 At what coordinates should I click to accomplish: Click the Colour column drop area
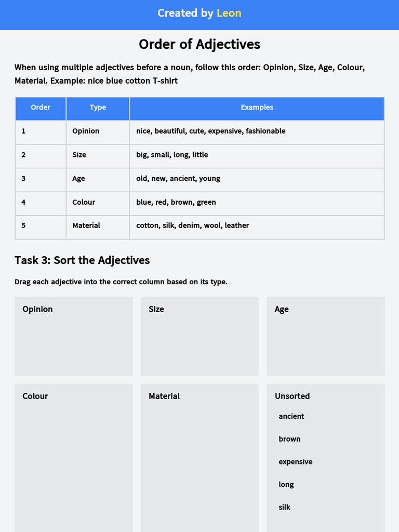coord(74,458)
